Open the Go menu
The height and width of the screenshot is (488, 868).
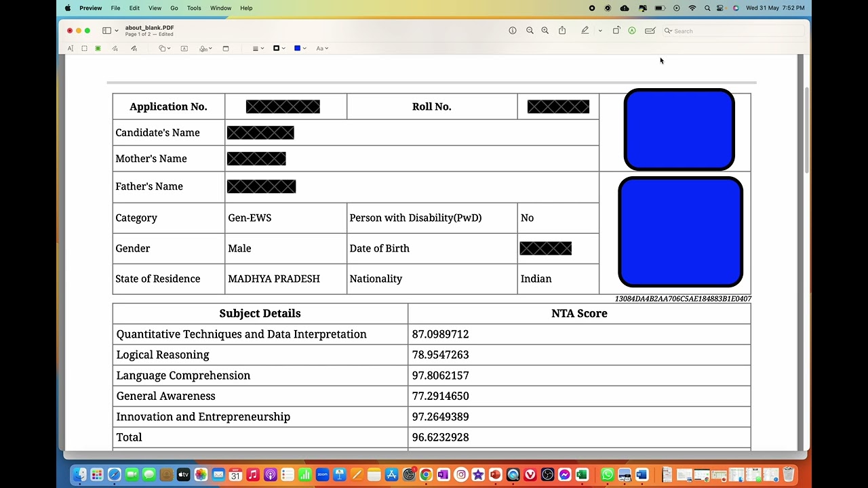(x=174, y=8)
